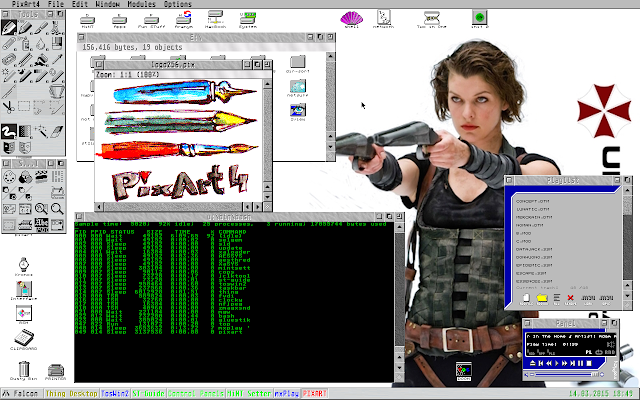The height and width of the screenshot is (400, 640).
Task: Click Play in mxPlay Panel
Action: pyautogui.click(x=557, y=363)
